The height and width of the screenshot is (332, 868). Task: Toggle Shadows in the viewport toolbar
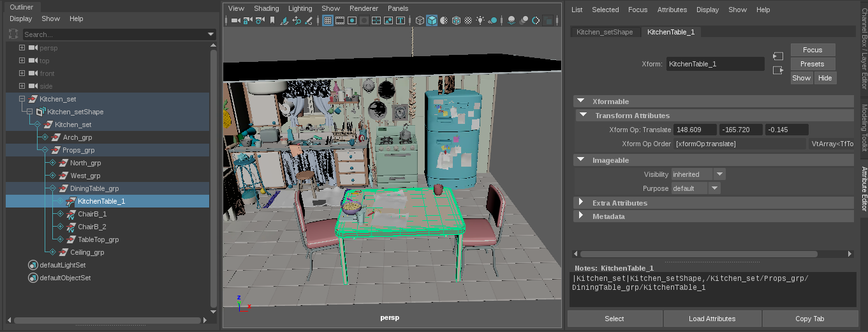(492, 20)
